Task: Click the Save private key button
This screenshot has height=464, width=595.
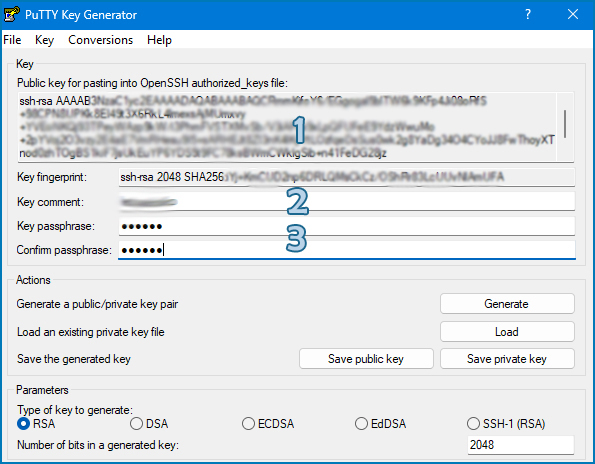Action: (x=507, y=359)
